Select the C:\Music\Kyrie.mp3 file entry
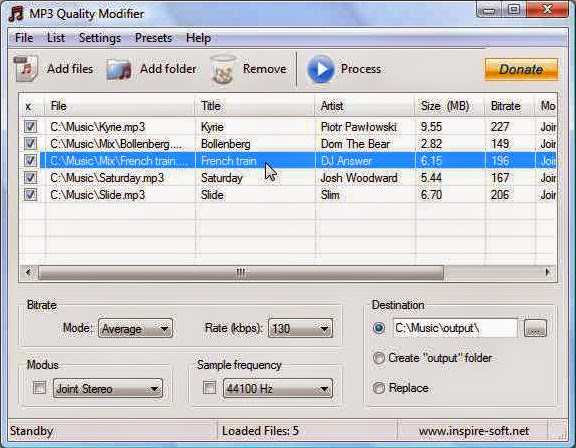This screenshot has width=576, height=448. click(x=98, y=127)
